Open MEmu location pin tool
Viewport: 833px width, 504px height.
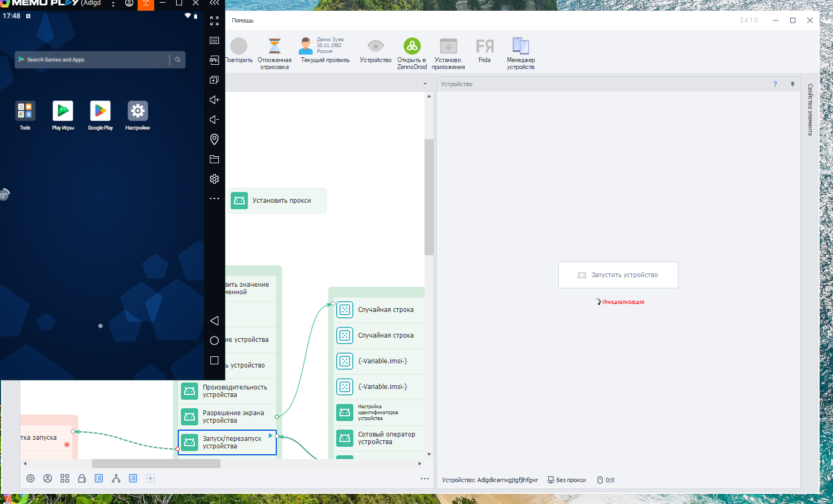(214, 139)
